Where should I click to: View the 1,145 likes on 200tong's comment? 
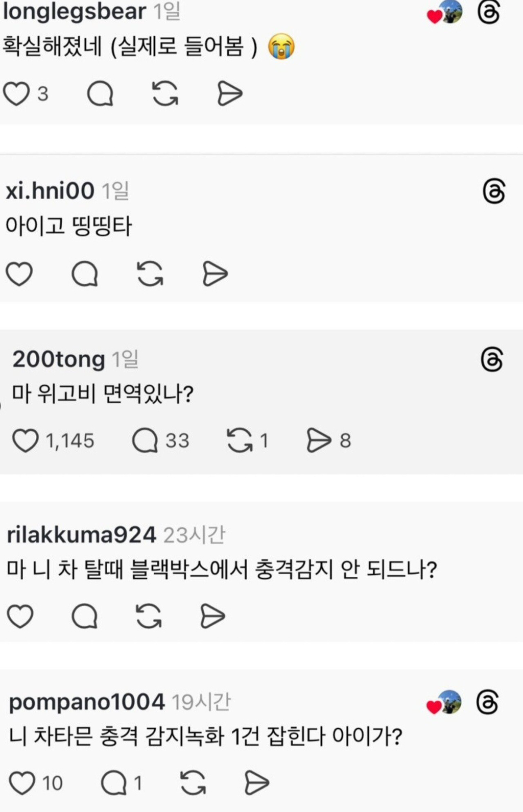pyautogui.click(x=56, y=441)
